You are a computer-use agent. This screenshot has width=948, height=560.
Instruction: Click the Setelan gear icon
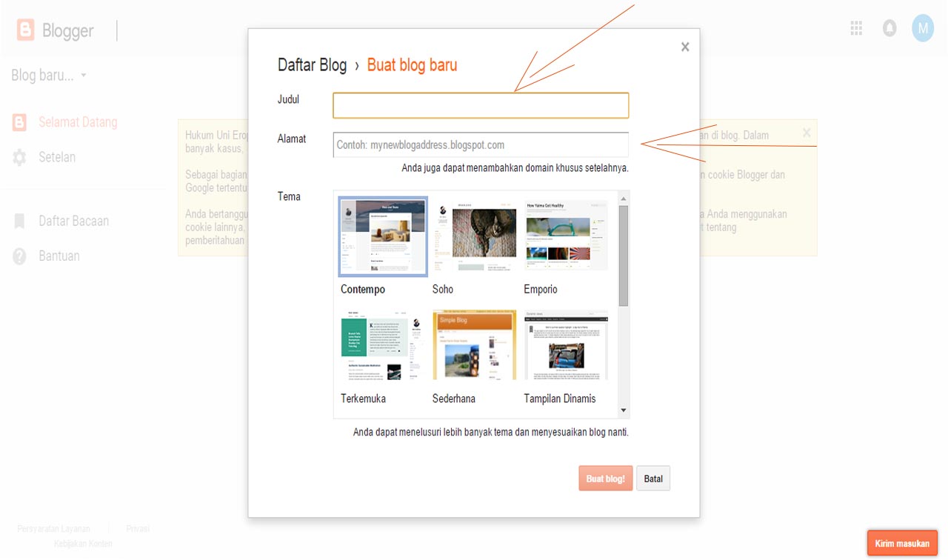20,158
